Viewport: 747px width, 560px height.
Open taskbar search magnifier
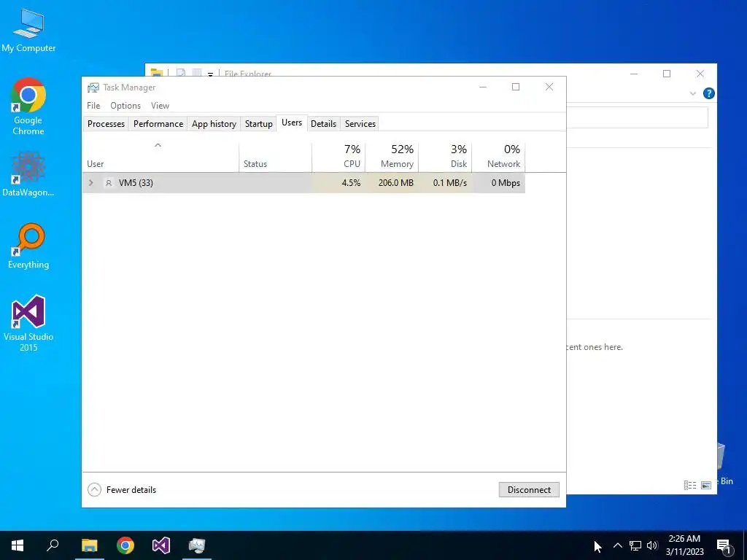[x=53, y=545]
